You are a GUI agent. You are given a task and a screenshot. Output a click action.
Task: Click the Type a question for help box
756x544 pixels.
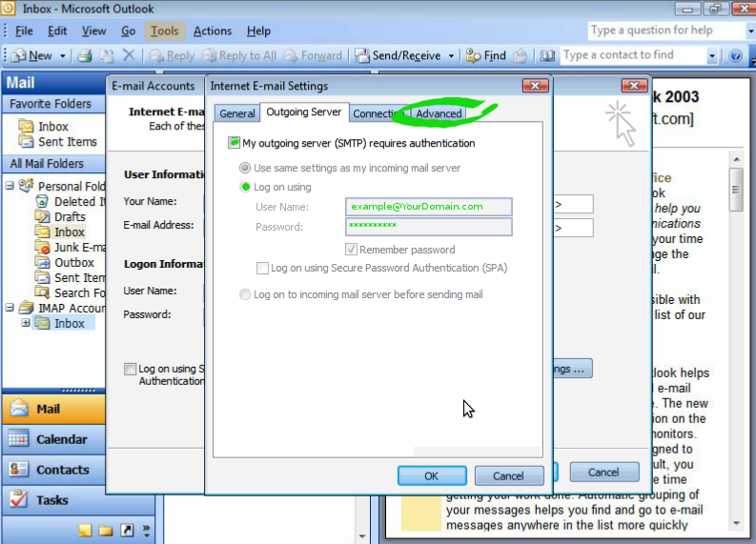(x=666, y=30)
